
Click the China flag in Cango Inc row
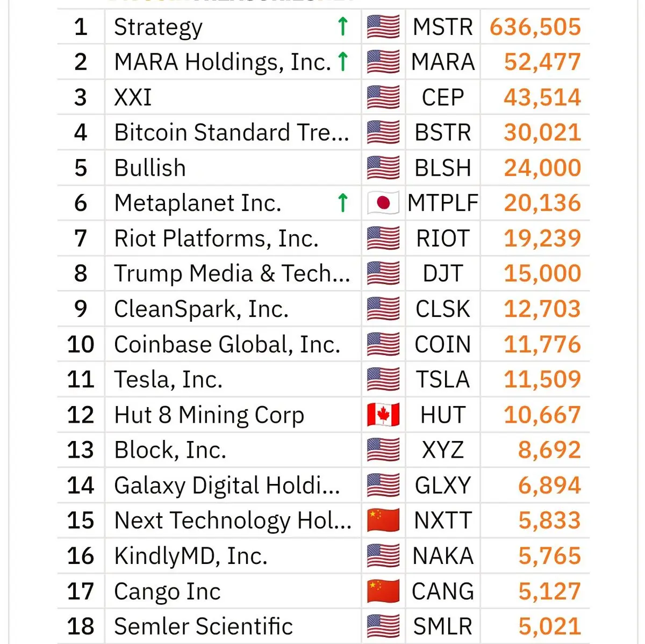[383, 591]
